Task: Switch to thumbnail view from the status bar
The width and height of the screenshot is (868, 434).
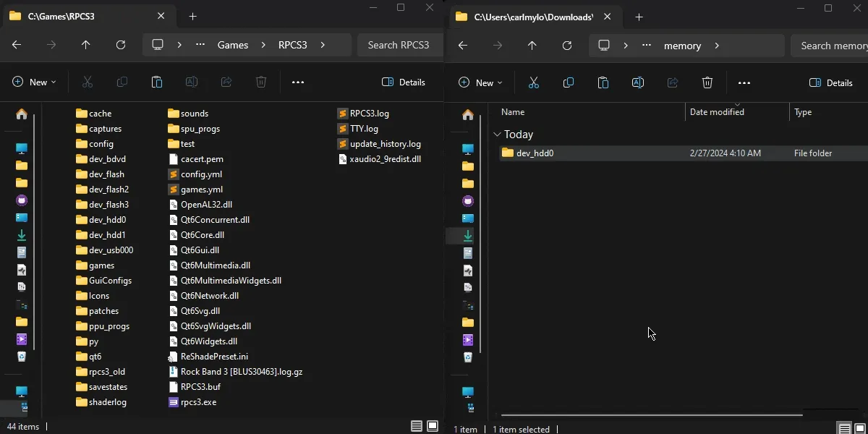Action: point(433,426)
